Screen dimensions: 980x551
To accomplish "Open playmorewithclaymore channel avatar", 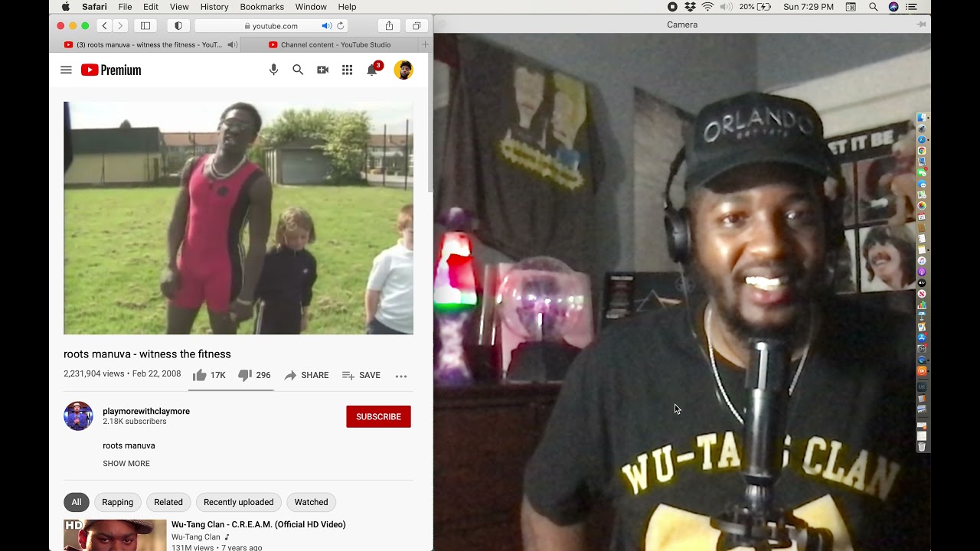I will click(78, 416).
